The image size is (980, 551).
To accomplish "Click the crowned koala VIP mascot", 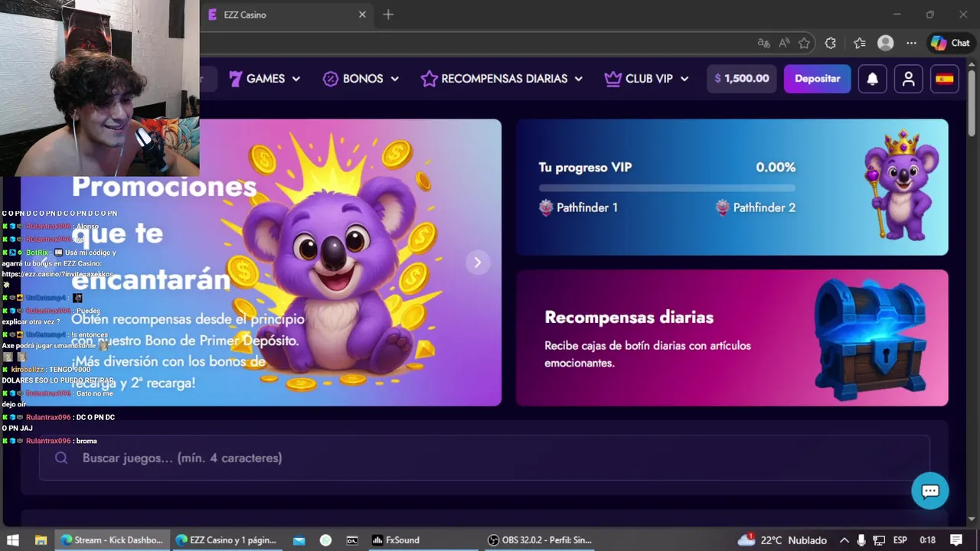I will pyautogui.click(x=901, y=185).
